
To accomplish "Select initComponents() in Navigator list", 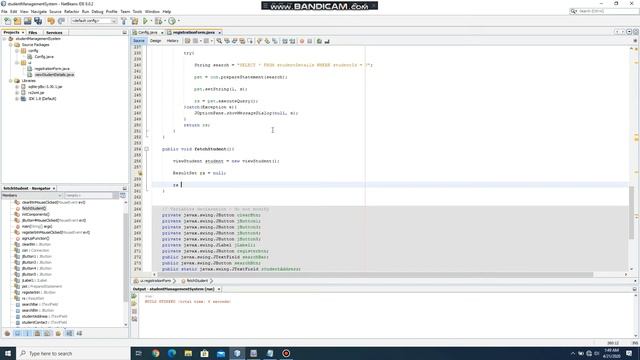I will (36, 214).
